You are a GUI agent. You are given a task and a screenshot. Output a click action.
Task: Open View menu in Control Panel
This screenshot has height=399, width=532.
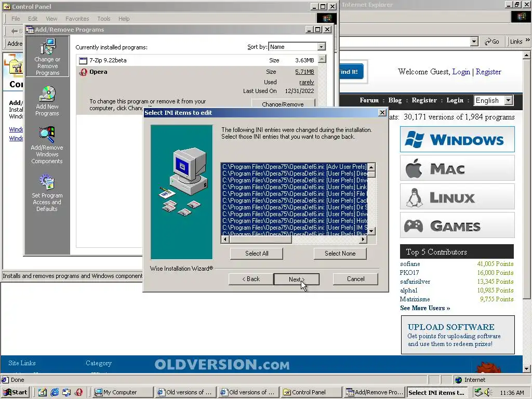[x=51, y=19]
